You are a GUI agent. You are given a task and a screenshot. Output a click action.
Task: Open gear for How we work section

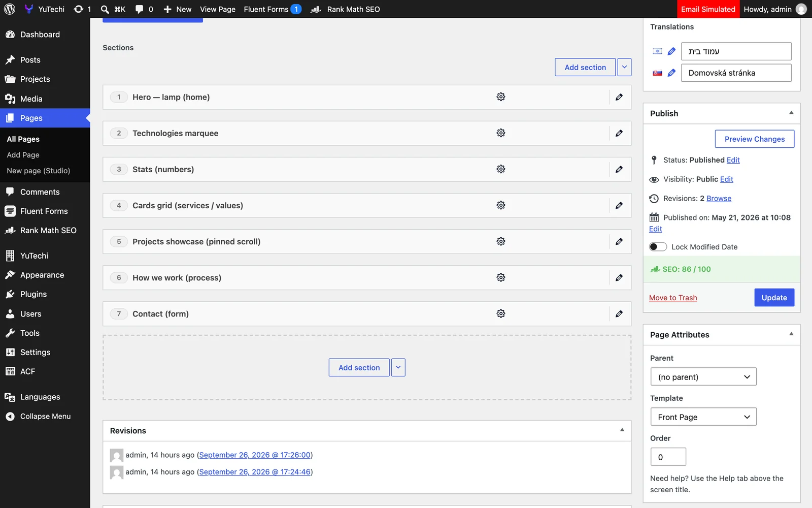point(501,277)
